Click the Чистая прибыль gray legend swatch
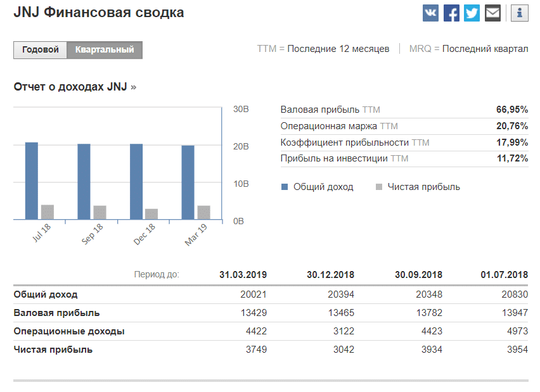The height and width of the screenshot is (392, 540). pos(379,187)
